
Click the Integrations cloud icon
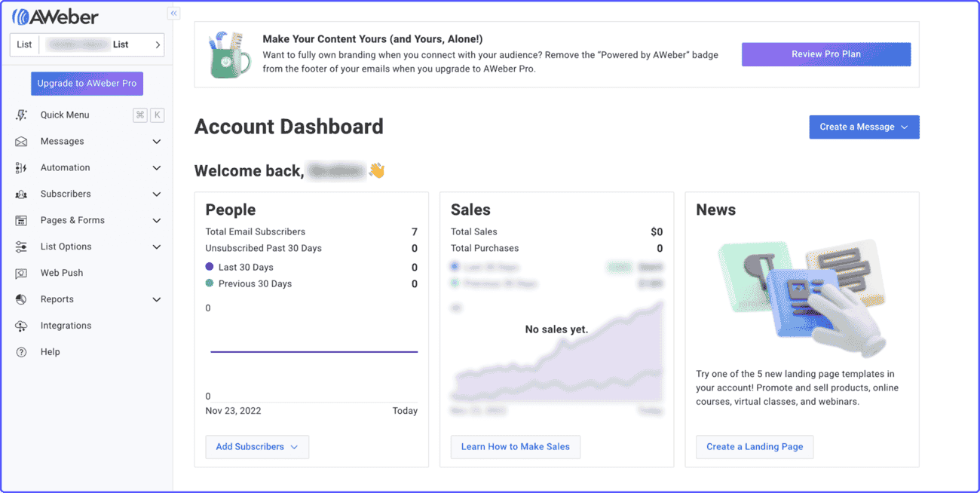[x=21, y=326]
